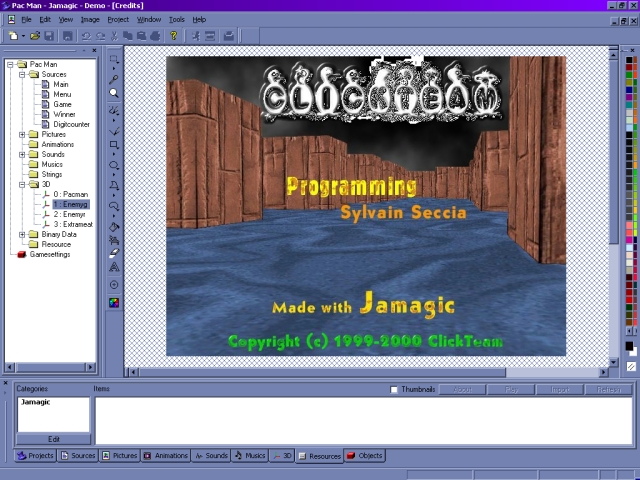
Task: Activate the zoom magnifier tool
Action: pyautogui.click(x=115, y=93)
